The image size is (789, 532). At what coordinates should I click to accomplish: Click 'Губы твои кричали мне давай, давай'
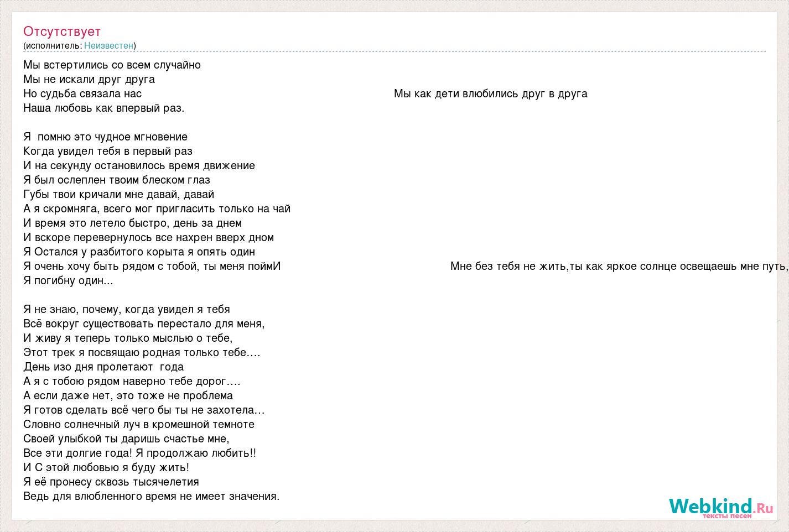(119, 195)
